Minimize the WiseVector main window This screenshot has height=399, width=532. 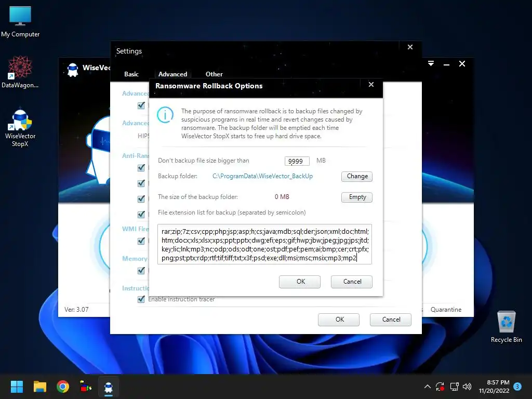tap(446, 64)
